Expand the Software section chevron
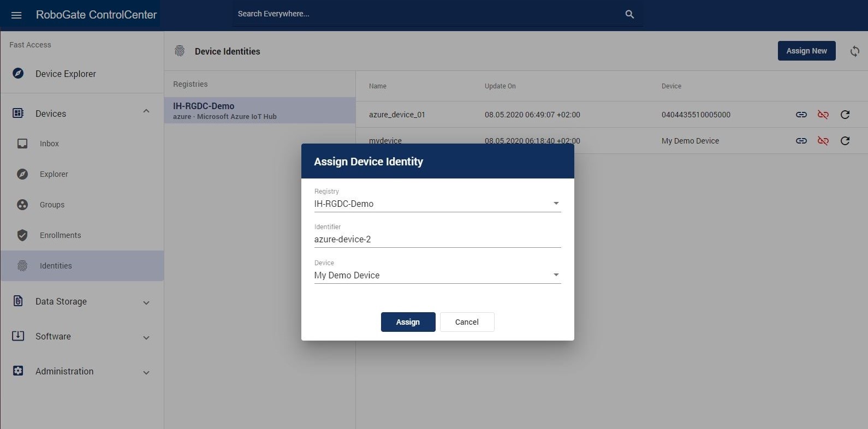The image size is (868, 429). pos(146,338)
